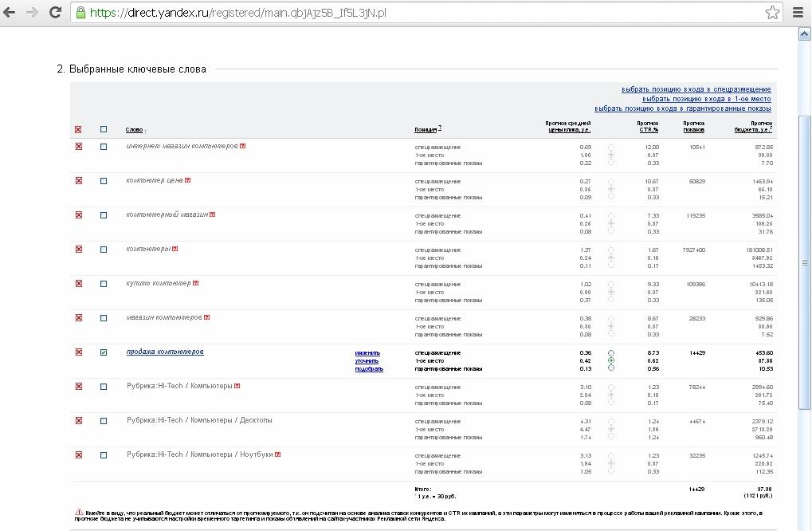
Task: Click keyword text 'купить компьютер'
Action: point(159,283)
